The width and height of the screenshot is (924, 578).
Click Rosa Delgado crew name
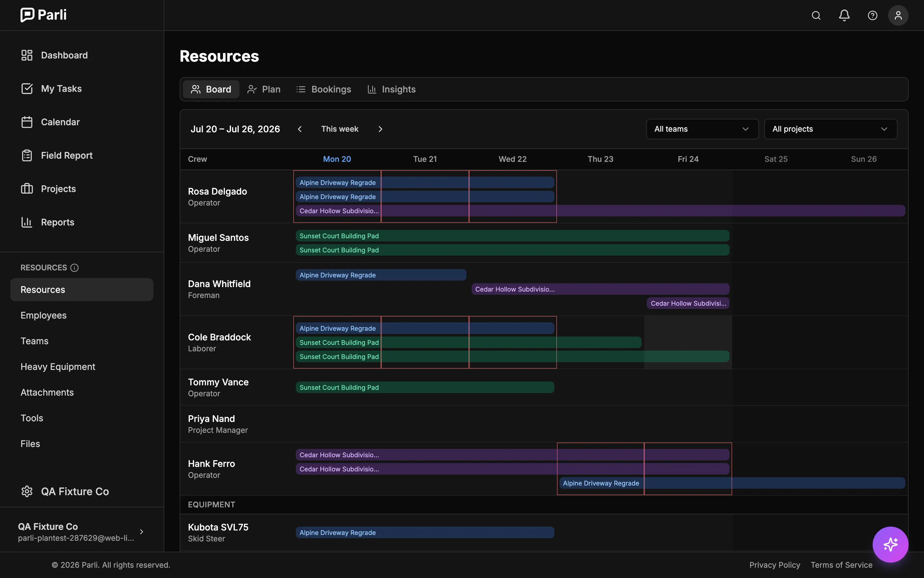click(x=217, y=191)
